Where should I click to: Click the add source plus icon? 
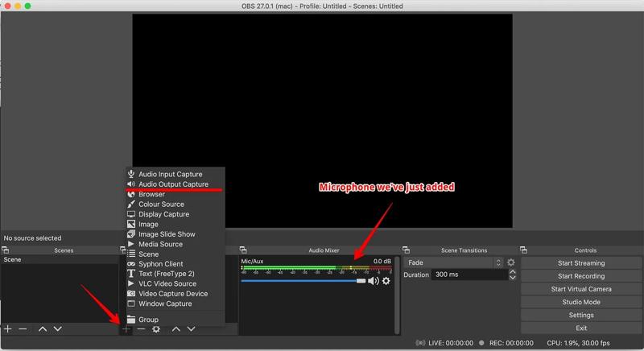pyautogui.click(x=126, y=328)
